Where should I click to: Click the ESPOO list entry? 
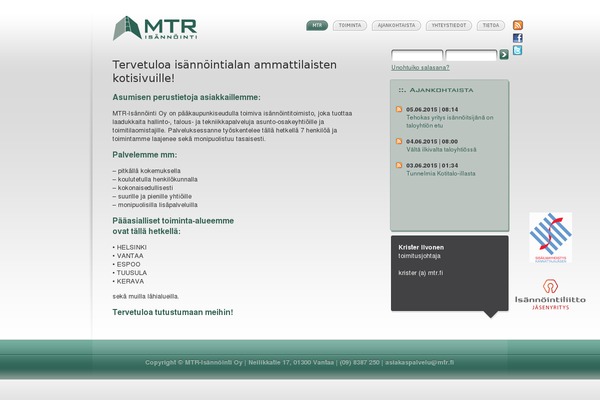click(128, 264)
